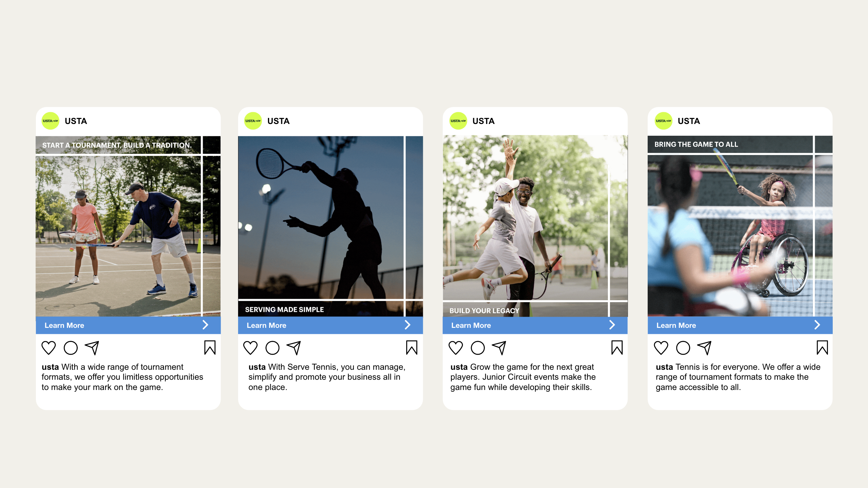
Task: Open chevron arrow on Bring The Game ad
Action: [817, 325]
